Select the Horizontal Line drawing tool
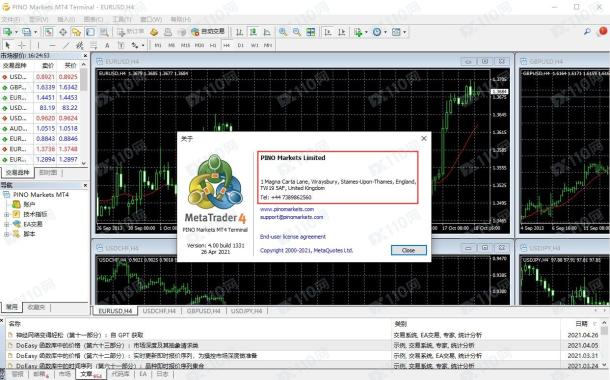This screenshot has width=610, height=380. 52,46
